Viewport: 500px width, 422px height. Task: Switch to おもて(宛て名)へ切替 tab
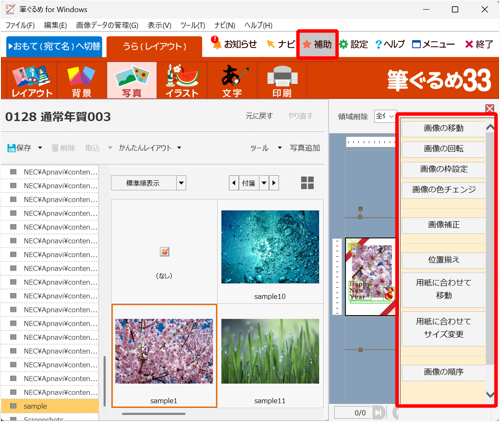54,46
